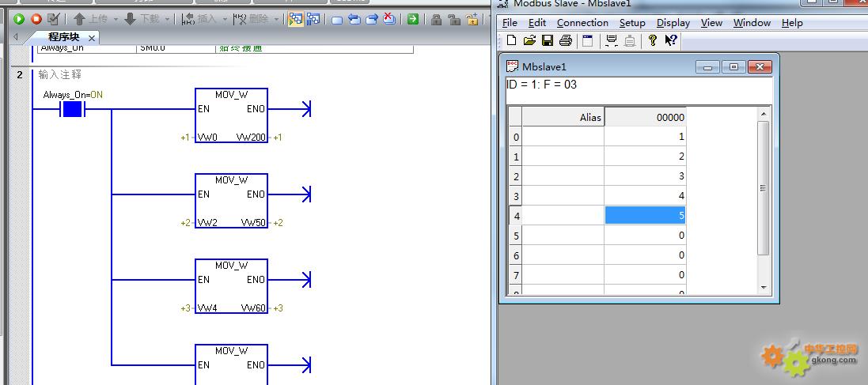Click the toggle bookmark icon
Viewport: 868px width, 385px height.
[x=337, y=20]
